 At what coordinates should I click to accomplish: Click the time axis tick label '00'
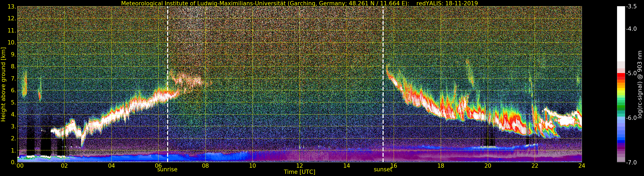click(x=20, y=166)
